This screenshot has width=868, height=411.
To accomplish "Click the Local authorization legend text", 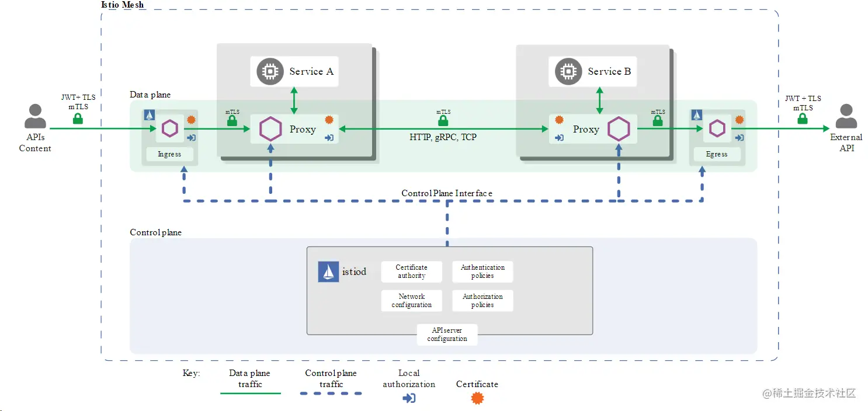I will [409, 379].
